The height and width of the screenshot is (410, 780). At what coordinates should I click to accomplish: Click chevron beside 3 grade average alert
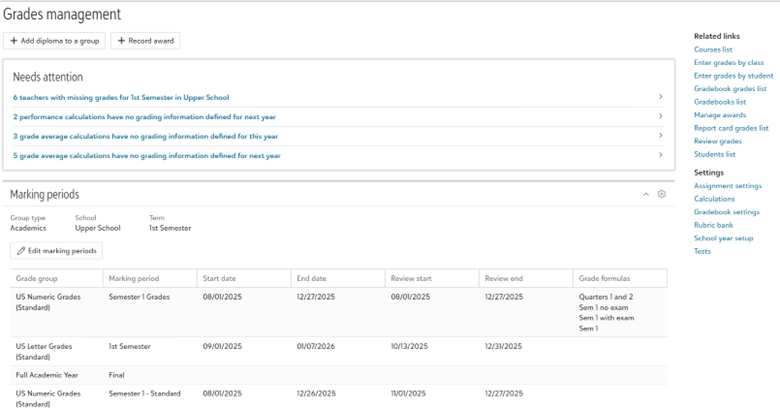(661, 135)
